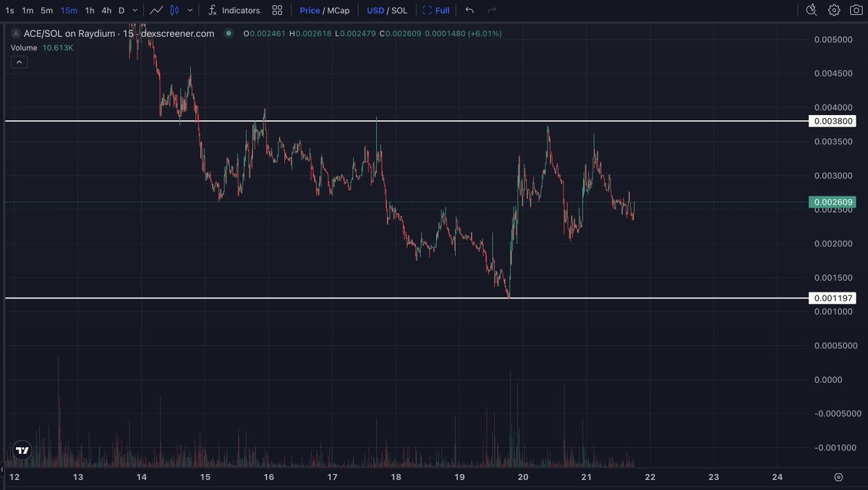The image size is (868, 490).
Task: Set quote currency to USD
Action: (x=375, y=10)
